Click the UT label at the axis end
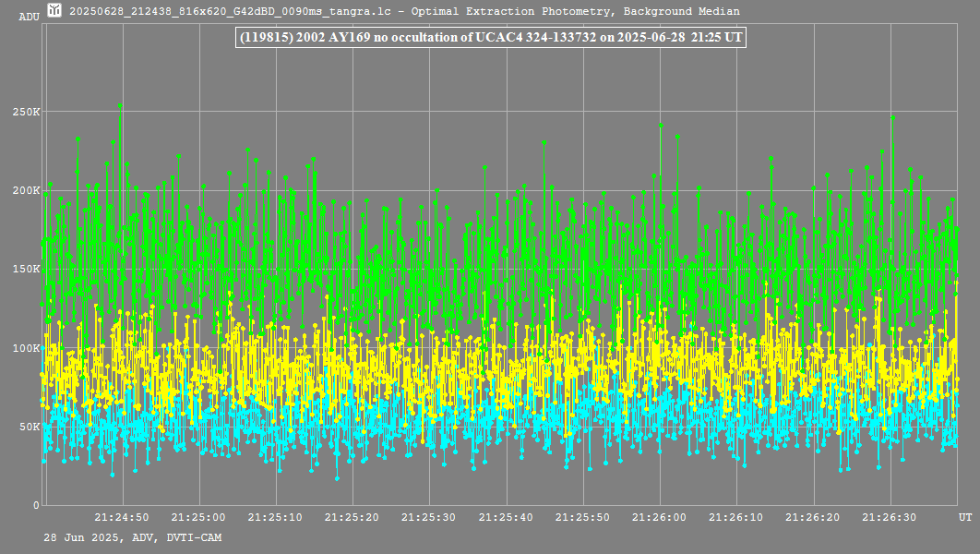980x554 pixels. pos(964,518)
